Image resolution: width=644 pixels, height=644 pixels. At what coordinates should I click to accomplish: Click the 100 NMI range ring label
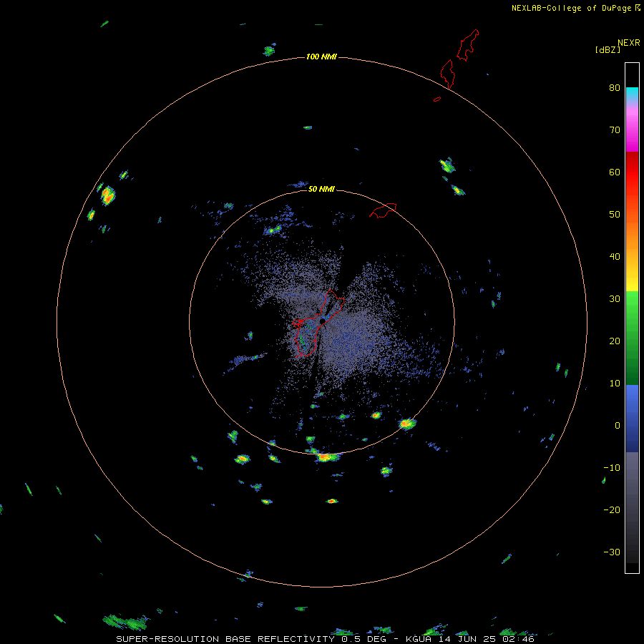pyautogui.click(x=321, y=57)
